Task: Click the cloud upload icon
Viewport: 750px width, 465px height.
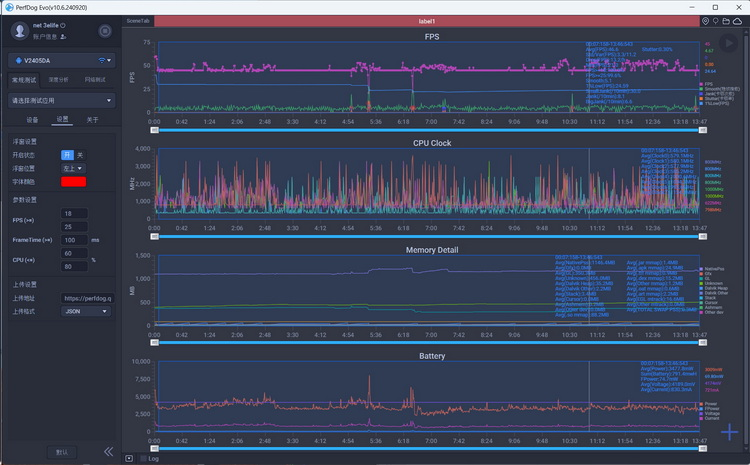Action: [x=738, y=21]
